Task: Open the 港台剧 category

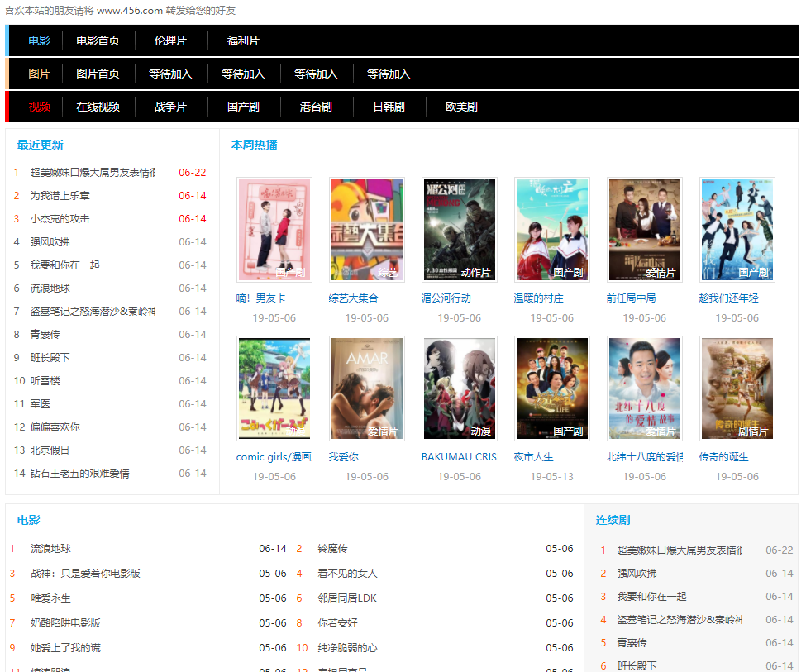Action: 316,106
